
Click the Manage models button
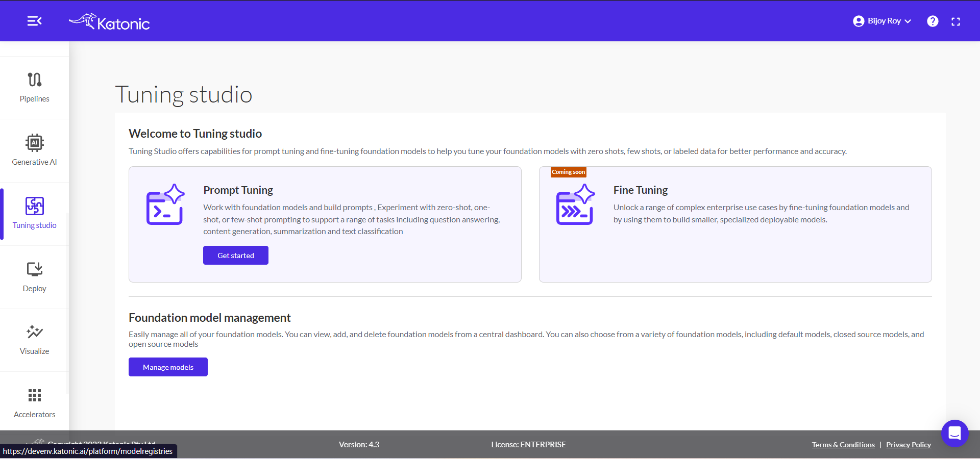(x=168, y=367)
